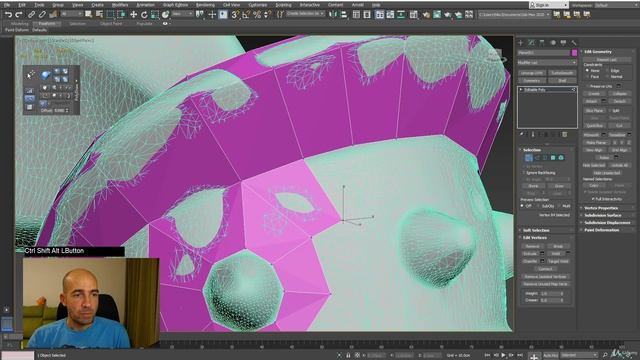Toggle the Angle Snap icon
The height and width of the screenshot is (360, 640).
click(x=246, y=15)
